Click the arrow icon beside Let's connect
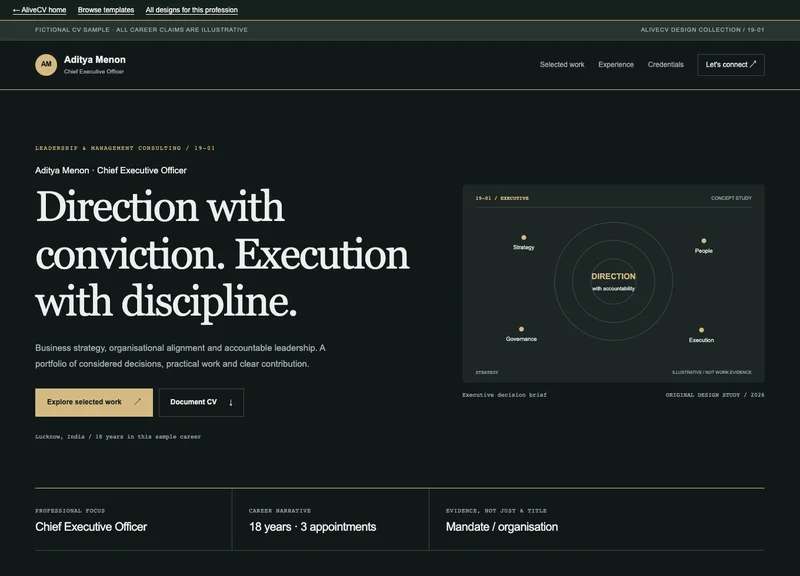Viewport: 800px width, 576px height. [x=753, y=64]
